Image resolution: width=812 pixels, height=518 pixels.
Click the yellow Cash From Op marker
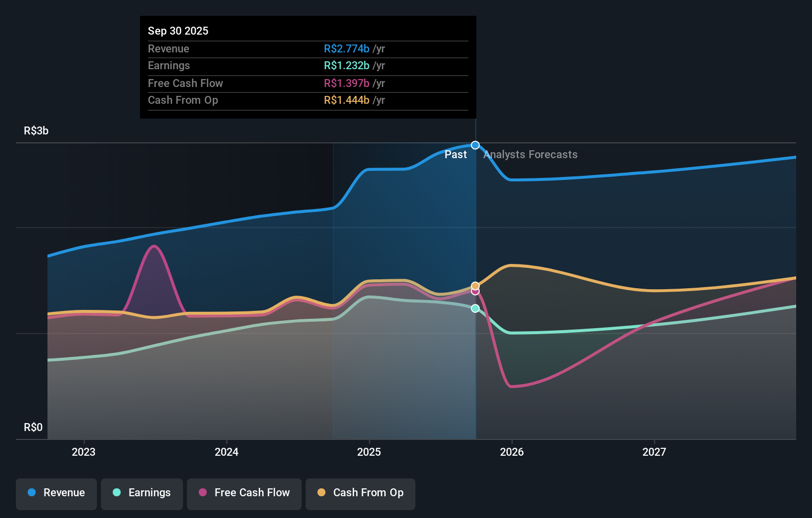point(475,285)
